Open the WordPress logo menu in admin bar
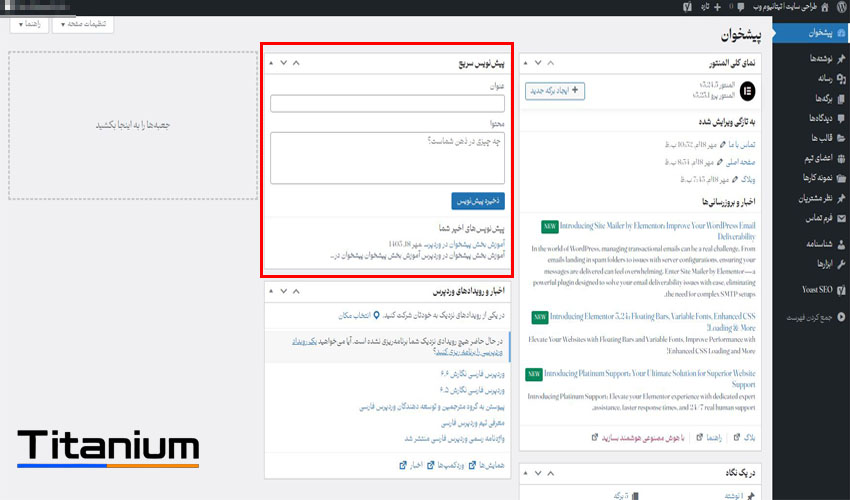850x500 pixels. [x=842, y=7]
